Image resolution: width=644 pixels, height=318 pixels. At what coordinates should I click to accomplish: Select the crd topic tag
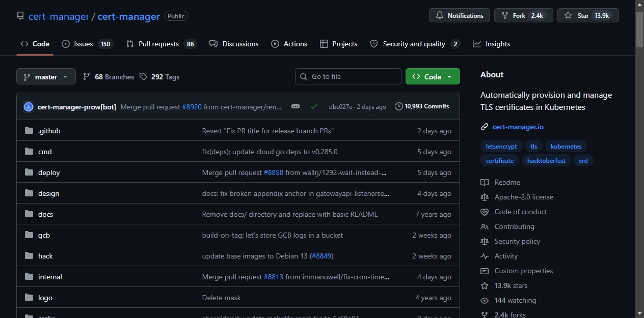[x=583, y=161]
